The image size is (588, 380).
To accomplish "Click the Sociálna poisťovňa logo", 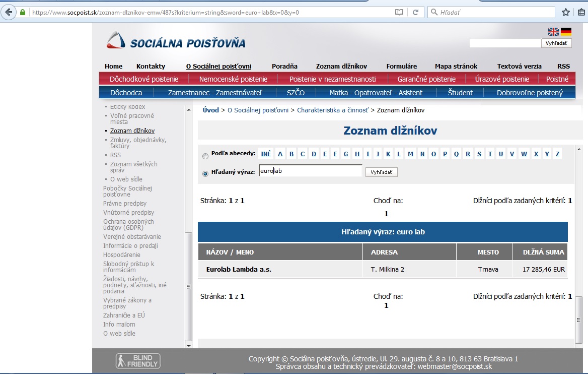I will click(176, 41).
